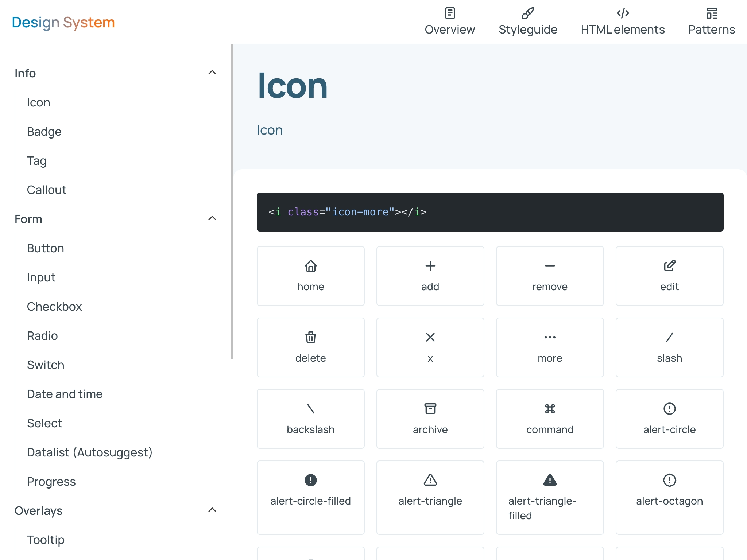Click the remove minus icon

550,266
